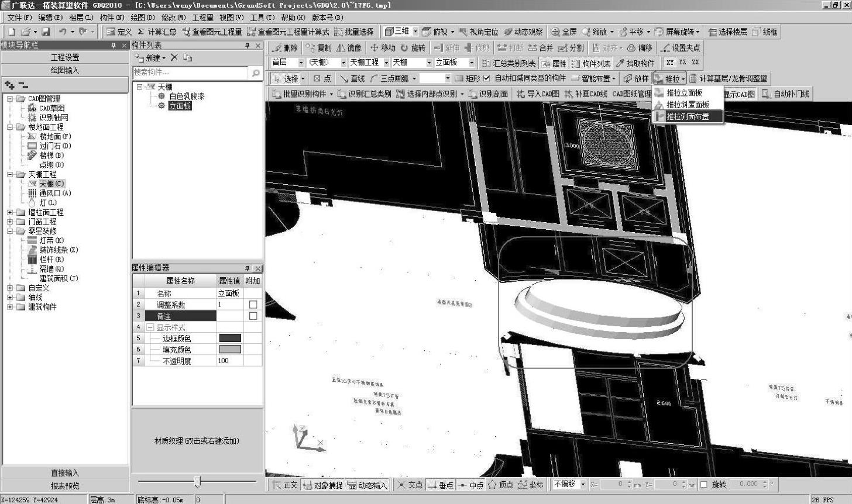Click the New file icon

(12, 32)
